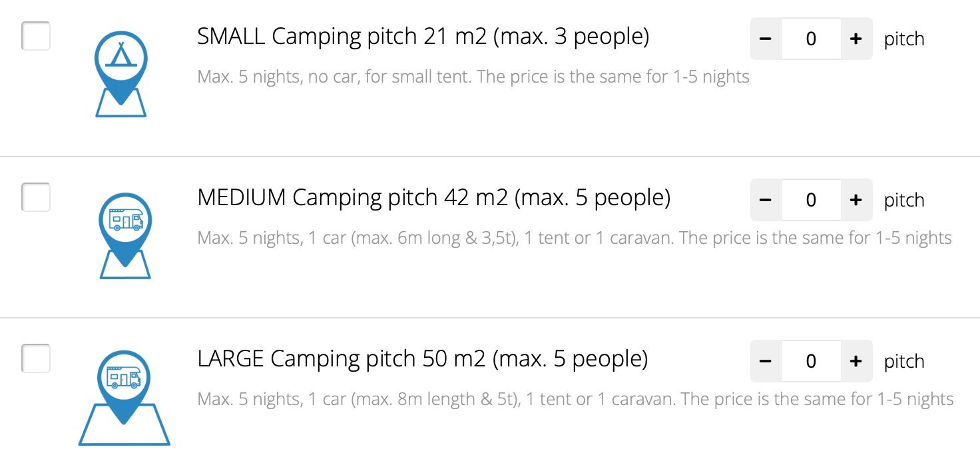
Task: Increase SMALL camping pitch quantity with plus
Action: pyautogui.click(x=856, y=39)
